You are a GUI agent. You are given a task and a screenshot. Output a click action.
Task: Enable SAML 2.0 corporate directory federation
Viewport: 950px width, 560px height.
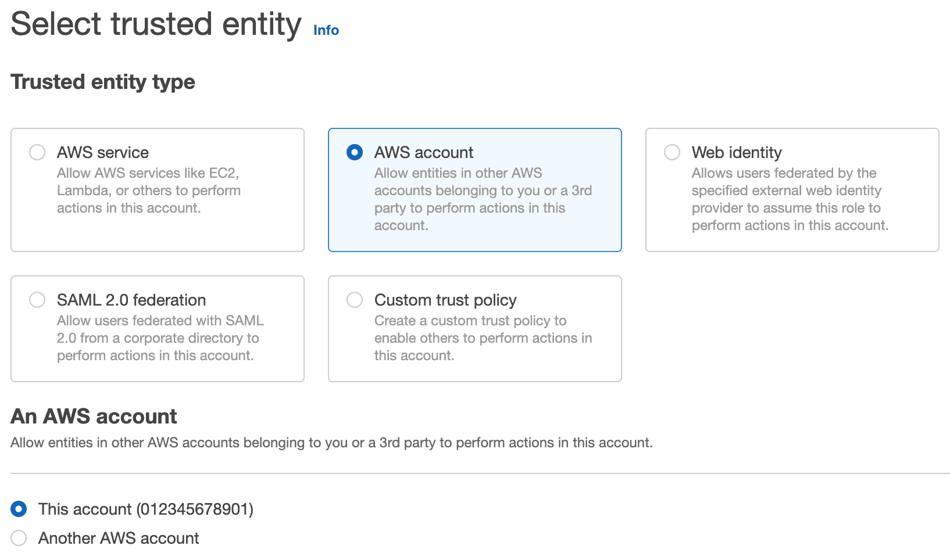[x=37, y=300]
